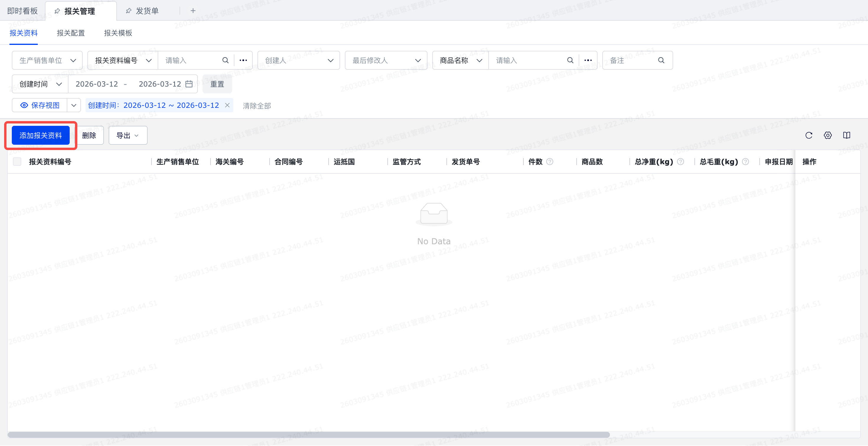Click the help icon next to 件数

pos(549,162)
